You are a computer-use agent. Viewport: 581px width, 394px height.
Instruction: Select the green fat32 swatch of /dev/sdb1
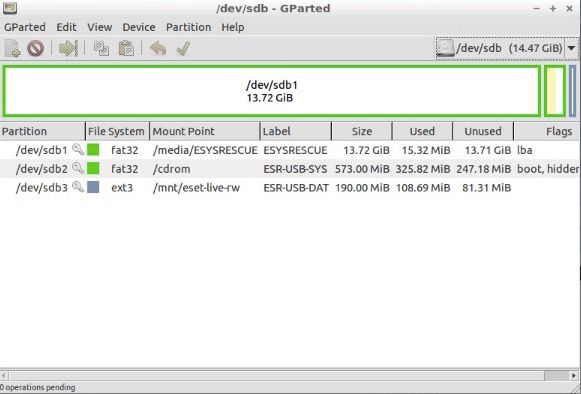tap(93, 150)
